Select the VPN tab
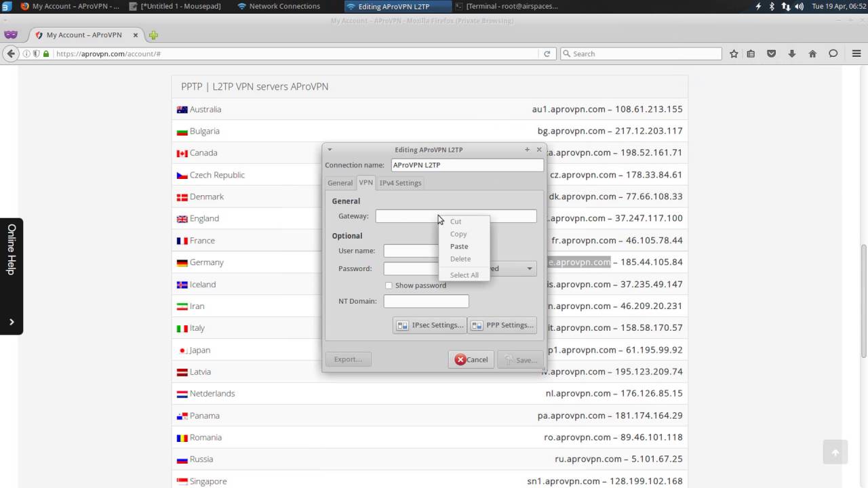Viewport: 868px width, 488px height. click(366, 182)
